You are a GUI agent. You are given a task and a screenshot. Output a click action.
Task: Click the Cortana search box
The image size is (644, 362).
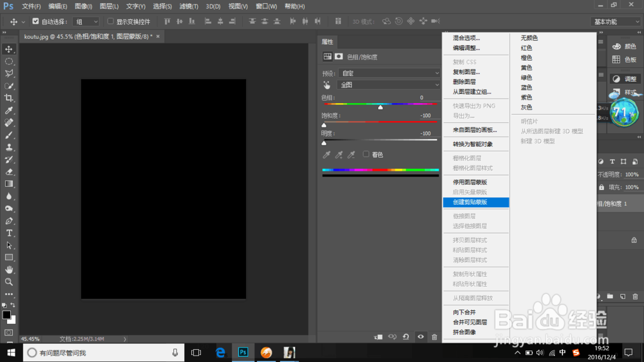(x=104, y=352)
